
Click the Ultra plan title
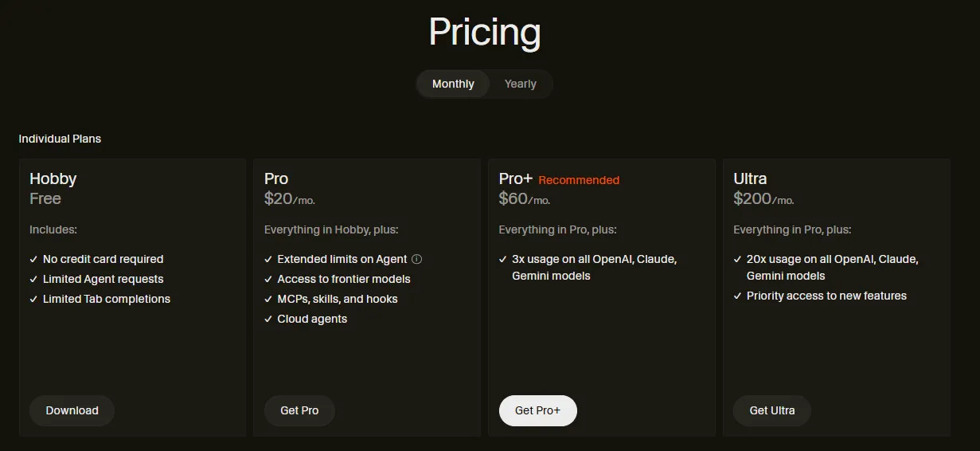(x=750, y=178)
